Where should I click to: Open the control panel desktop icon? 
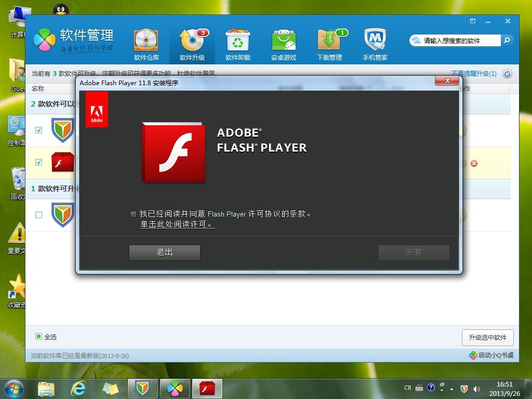pyautogui.click(x=17, y=130)
